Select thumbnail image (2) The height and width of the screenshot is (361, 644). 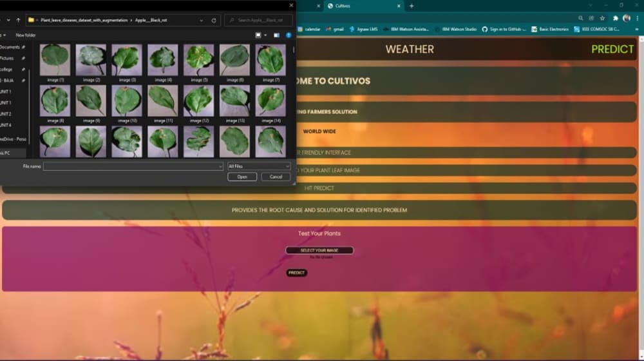click(x=91, y=63)
